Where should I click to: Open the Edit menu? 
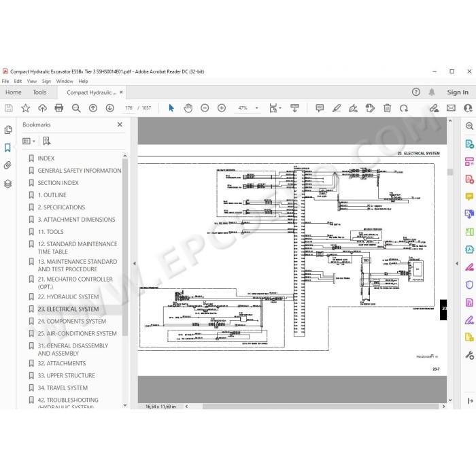point(18,82)
